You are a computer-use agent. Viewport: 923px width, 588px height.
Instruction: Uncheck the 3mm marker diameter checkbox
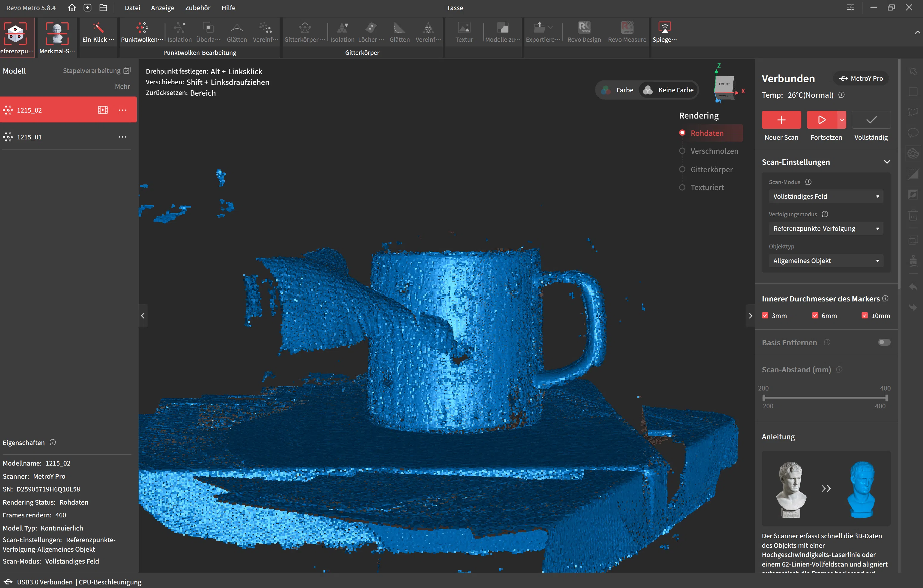point(765,316)
